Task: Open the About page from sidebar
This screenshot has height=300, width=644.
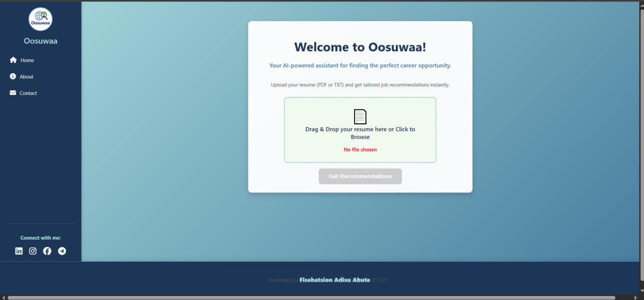Action: [26, 76]
